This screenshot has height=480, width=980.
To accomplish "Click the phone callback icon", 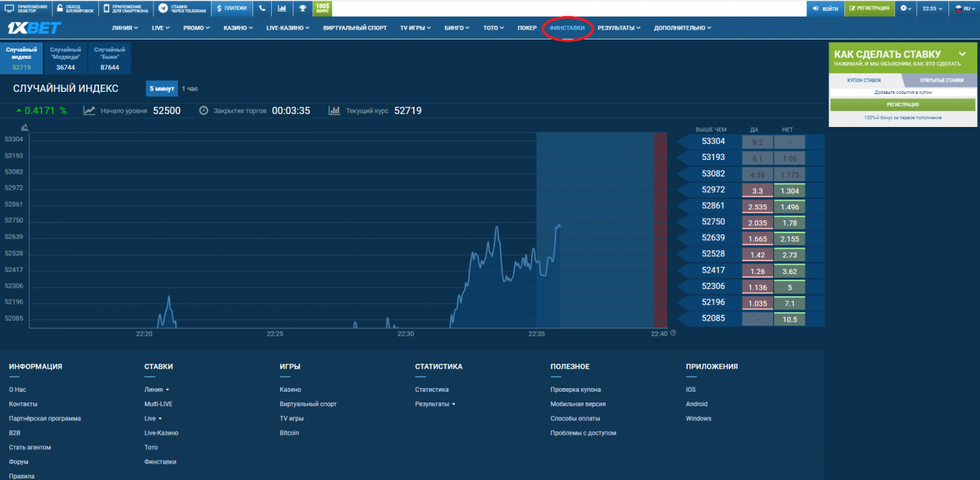I will 262,9.
